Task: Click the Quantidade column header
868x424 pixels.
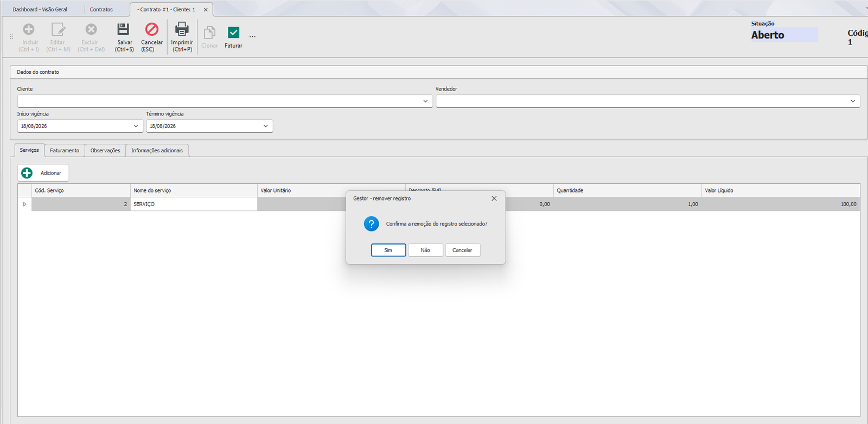Action: [x=627, y=190]
